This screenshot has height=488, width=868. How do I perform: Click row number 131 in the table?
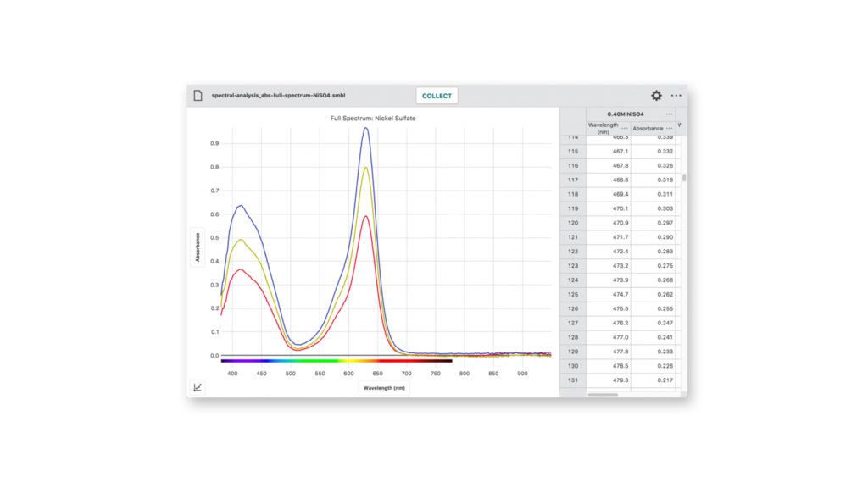(x=573, y=380)
